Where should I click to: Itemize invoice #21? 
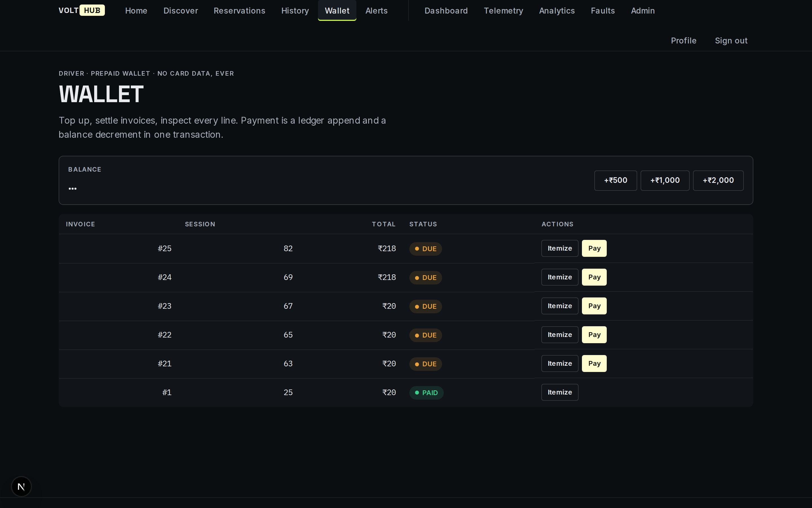[560, 364]
